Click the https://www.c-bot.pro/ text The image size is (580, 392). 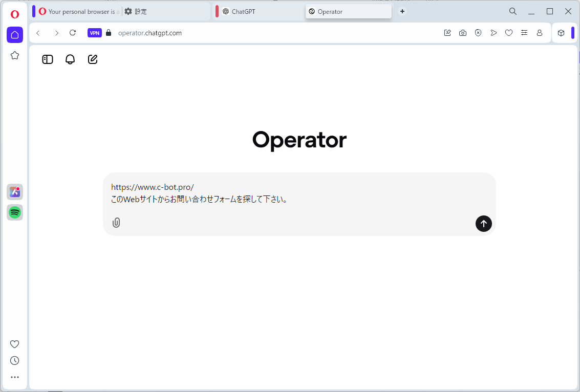153,187
